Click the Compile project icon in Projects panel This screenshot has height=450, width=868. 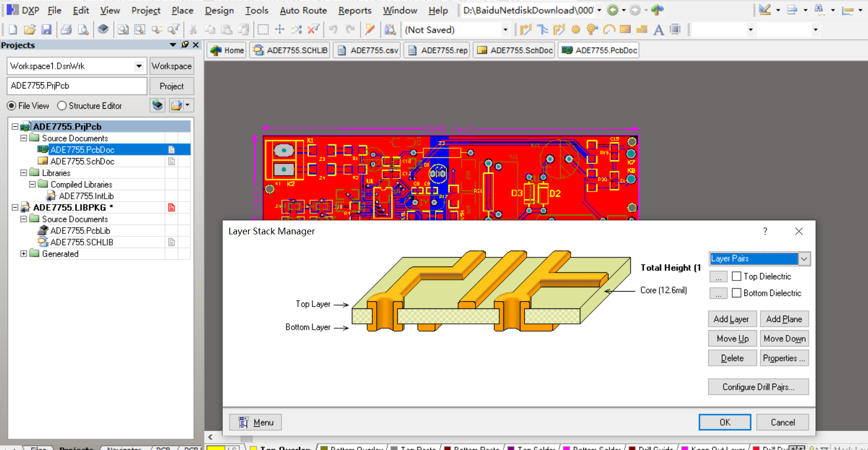tap(158, 105)
